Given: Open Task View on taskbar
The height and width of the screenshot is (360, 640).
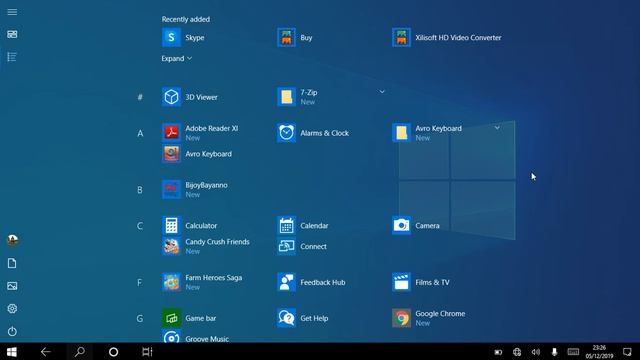Looking at the screenshot, I should [147, 352].
